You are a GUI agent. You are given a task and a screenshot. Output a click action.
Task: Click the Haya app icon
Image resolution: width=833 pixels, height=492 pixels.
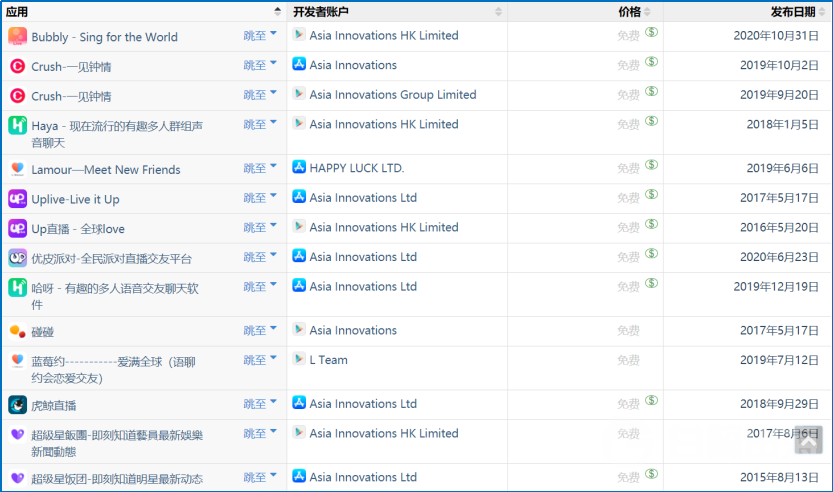[x=17, y=125]
